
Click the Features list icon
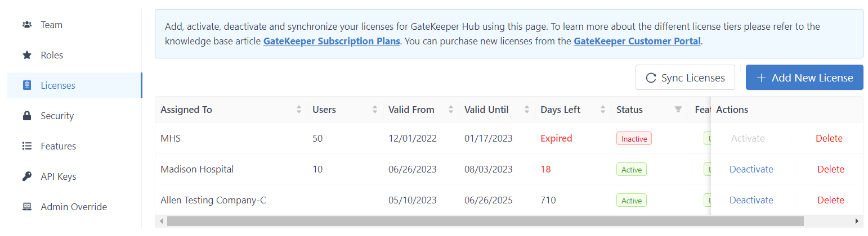pos(26,146)
